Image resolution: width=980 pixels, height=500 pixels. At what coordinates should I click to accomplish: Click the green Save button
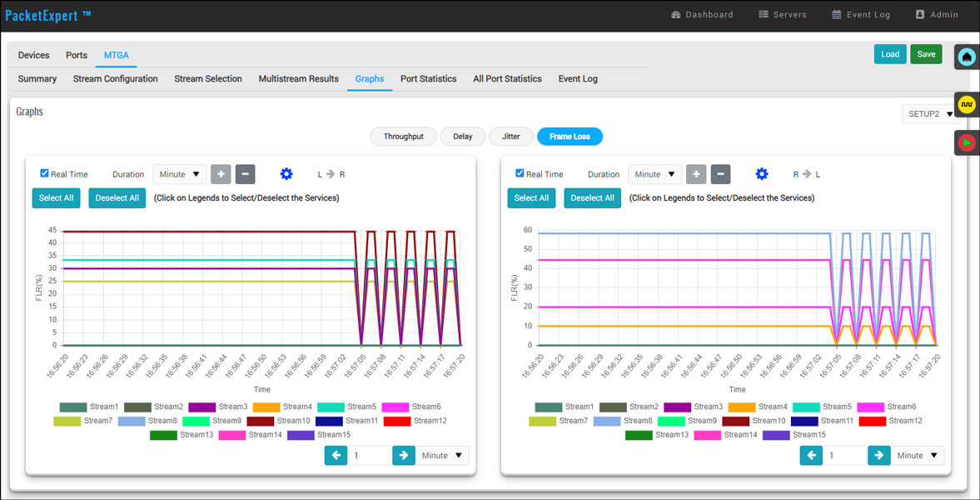[x=926, y=54]
